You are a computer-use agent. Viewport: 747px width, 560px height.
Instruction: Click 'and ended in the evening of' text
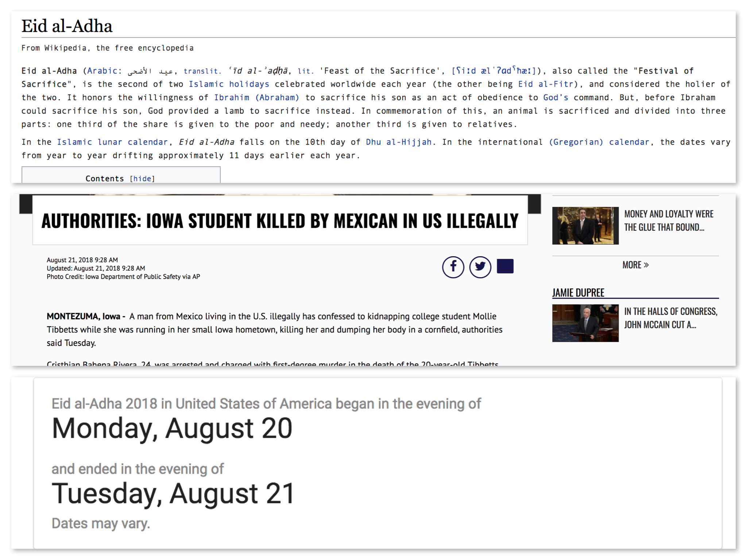[138, 469]
